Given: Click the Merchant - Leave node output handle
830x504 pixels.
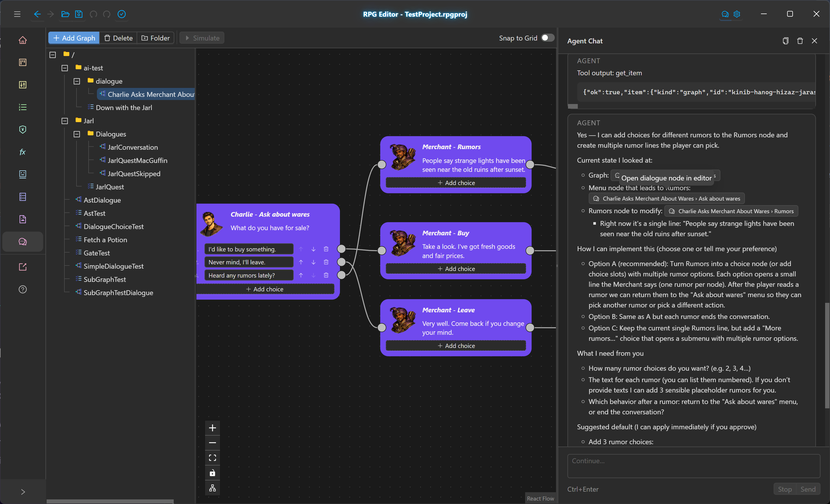Looking at the screenshot, I should coord(530,327).
